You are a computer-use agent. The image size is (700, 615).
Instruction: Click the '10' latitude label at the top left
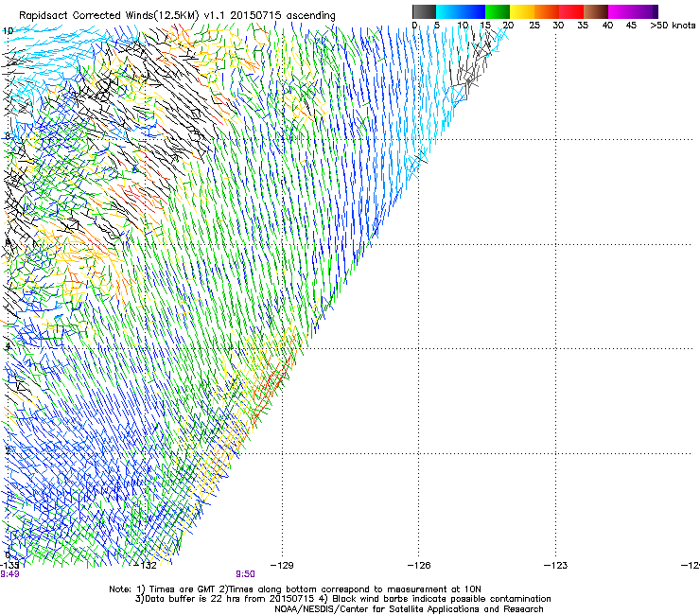(8, 31)
